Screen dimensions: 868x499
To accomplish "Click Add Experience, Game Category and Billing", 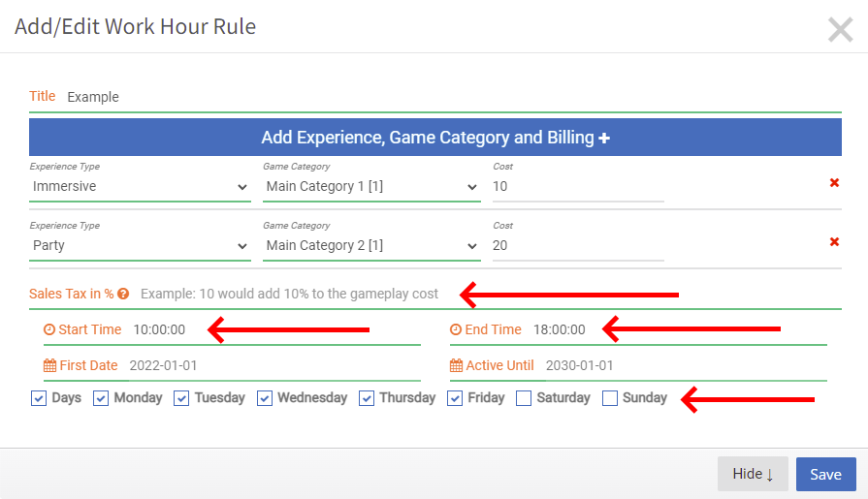I will click(x=435, y=138).
